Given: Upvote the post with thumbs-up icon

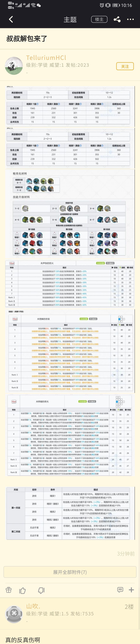Looking at the screenshot, I should pos(23,590).
